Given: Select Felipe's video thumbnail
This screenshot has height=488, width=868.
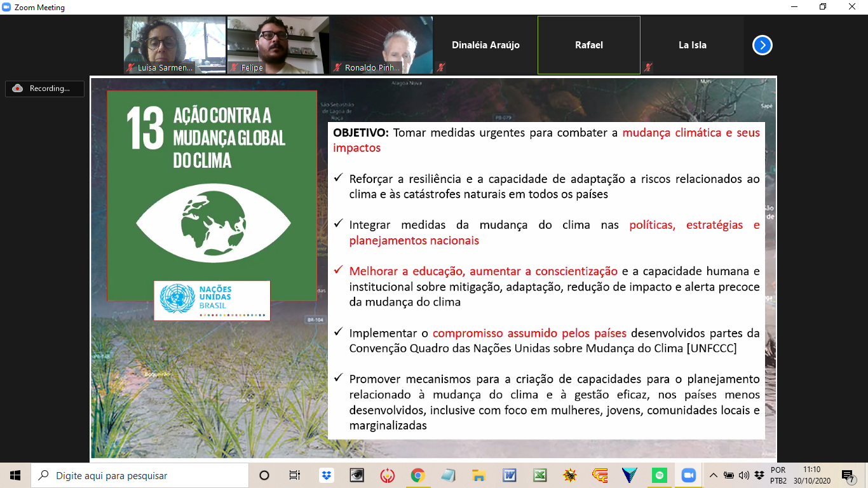Looking at the screenshot, I should (x=278, y=44).
